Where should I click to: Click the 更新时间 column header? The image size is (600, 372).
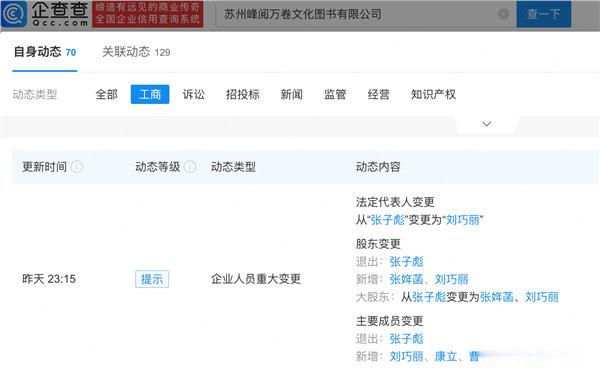coord(44,167)
